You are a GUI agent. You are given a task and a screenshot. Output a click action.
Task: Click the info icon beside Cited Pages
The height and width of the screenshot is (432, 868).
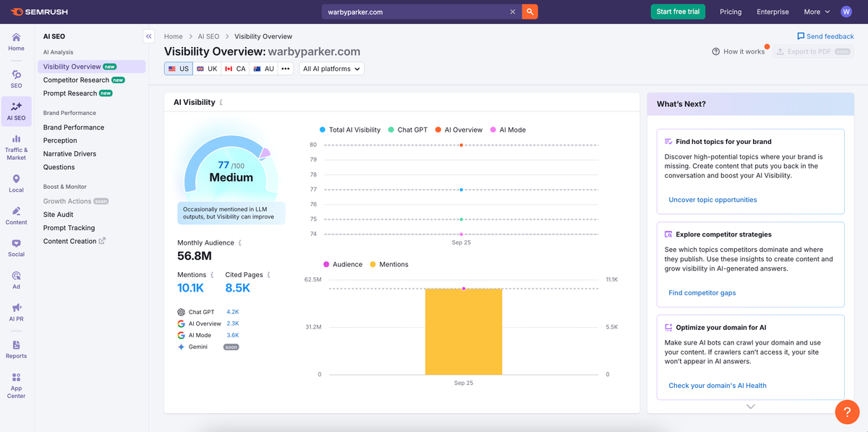click(x=268, y=275)
